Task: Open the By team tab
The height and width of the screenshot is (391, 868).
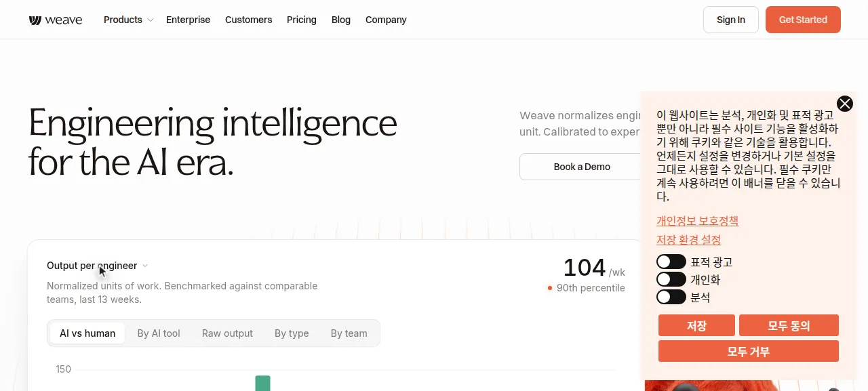Action: (x=349, y=333)
